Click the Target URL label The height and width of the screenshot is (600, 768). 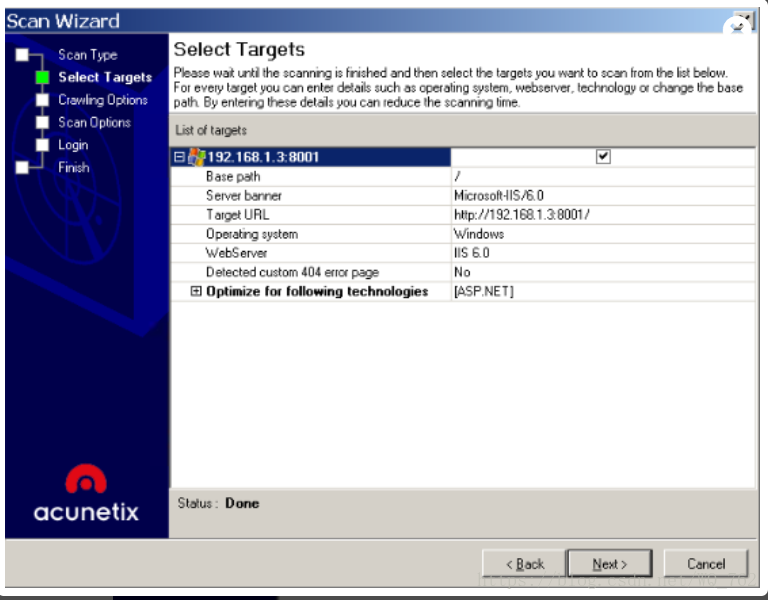coord(237,215)
